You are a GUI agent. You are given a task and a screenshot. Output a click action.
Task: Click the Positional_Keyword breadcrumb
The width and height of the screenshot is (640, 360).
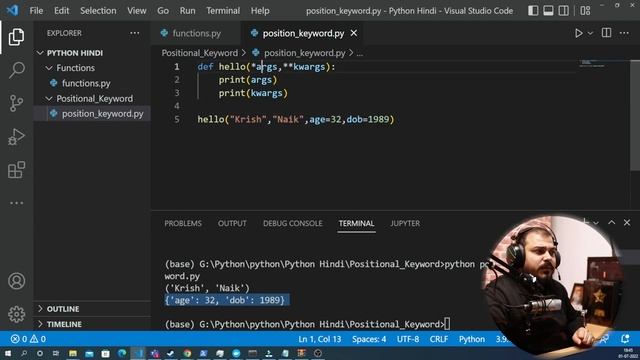pos(200,53)
